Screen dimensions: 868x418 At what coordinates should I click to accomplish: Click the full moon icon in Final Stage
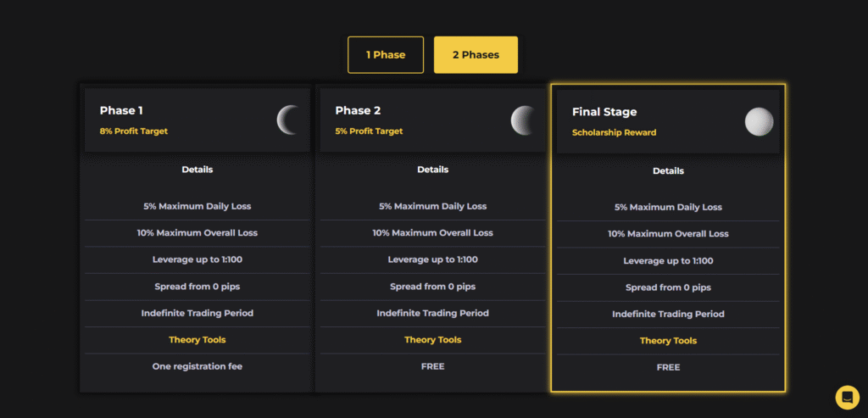click(x=759, y=122)
